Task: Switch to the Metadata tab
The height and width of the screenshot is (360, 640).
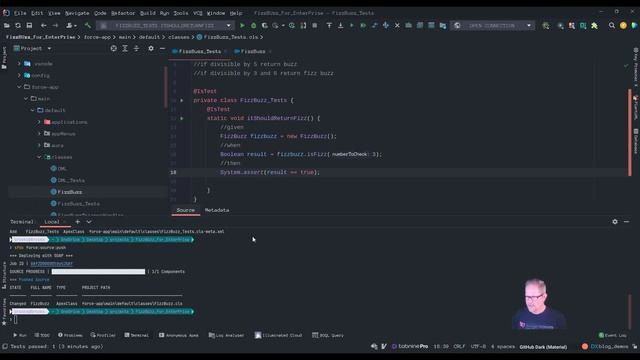Action: coord(217,210)
